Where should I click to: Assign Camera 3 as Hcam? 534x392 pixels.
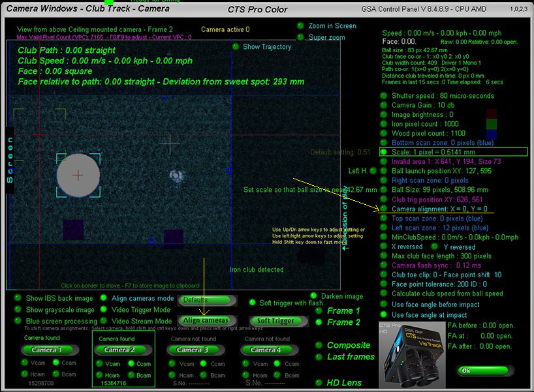coord(172,375)
